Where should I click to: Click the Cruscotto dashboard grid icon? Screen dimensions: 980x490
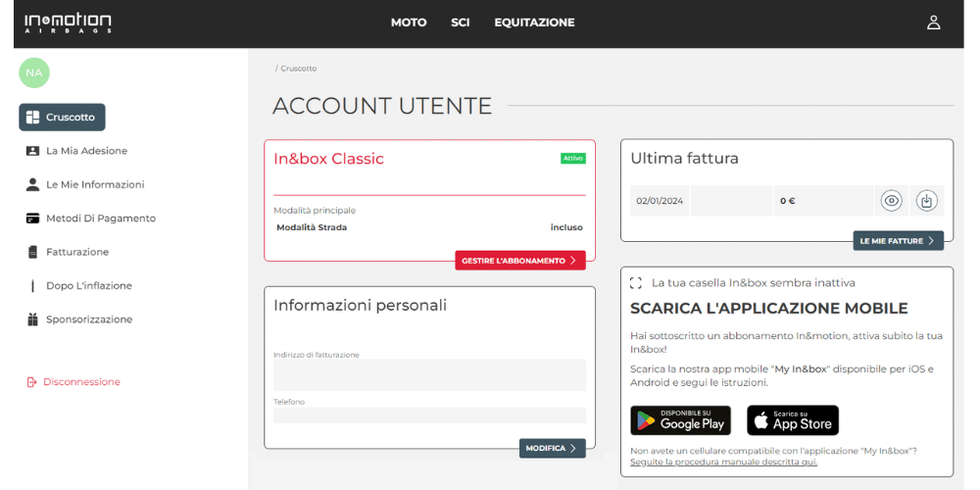pyautogui.click(x=32, y=118)
